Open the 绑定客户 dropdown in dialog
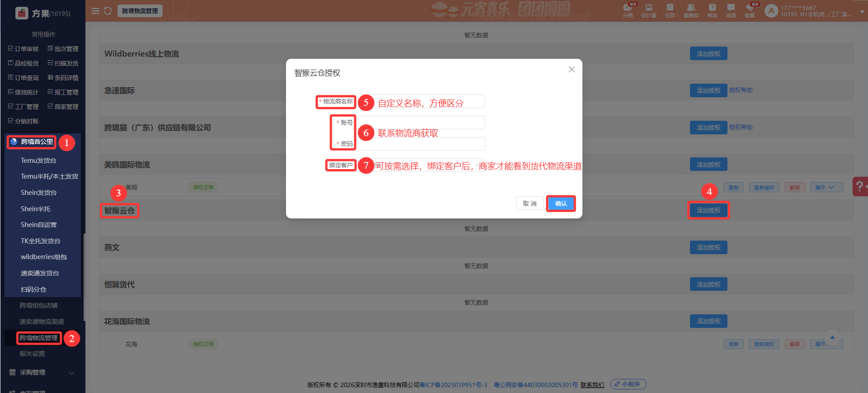The image size is (868, 393). click(421, 165)
